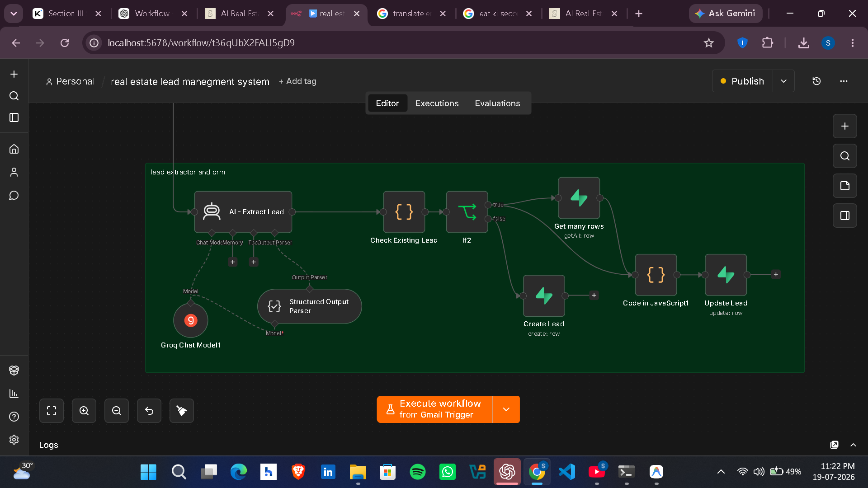This screenshot has width=868, height=488.
Task: Switch to the Executions tab
Action: [x=437, y=103]
